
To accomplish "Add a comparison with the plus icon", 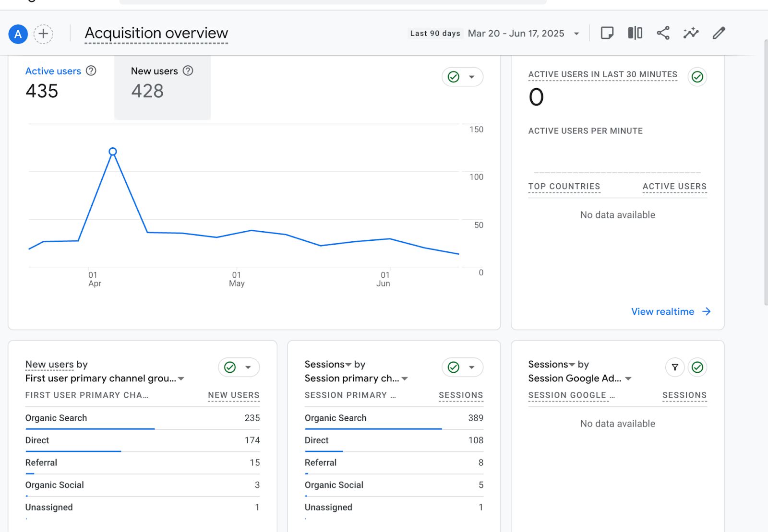I will tap(43, 34).
